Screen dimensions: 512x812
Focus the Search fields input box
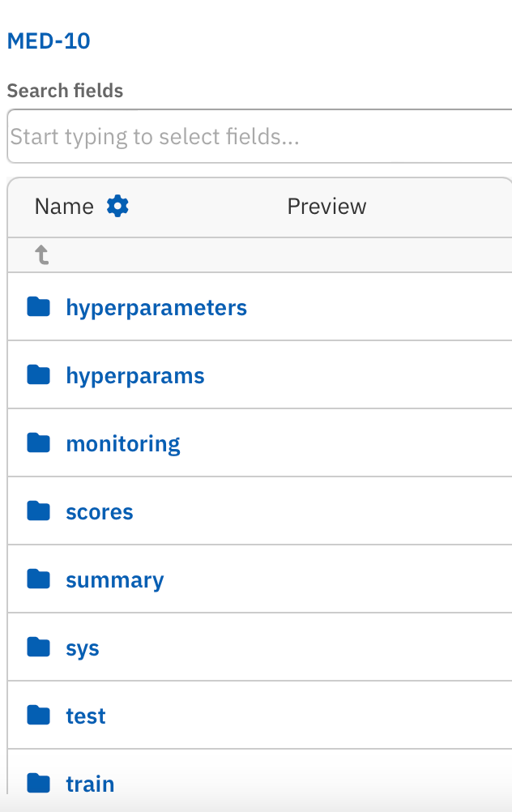click(x=259, y=136)
